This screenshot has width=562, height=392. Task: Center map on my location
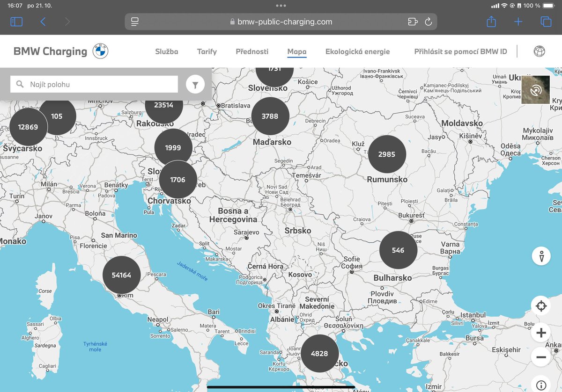coord(541,306)
